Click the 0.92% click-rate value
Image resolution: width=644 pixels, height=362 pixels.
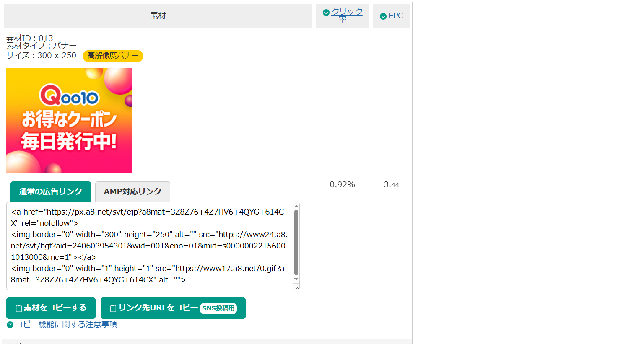click(342, 184)
